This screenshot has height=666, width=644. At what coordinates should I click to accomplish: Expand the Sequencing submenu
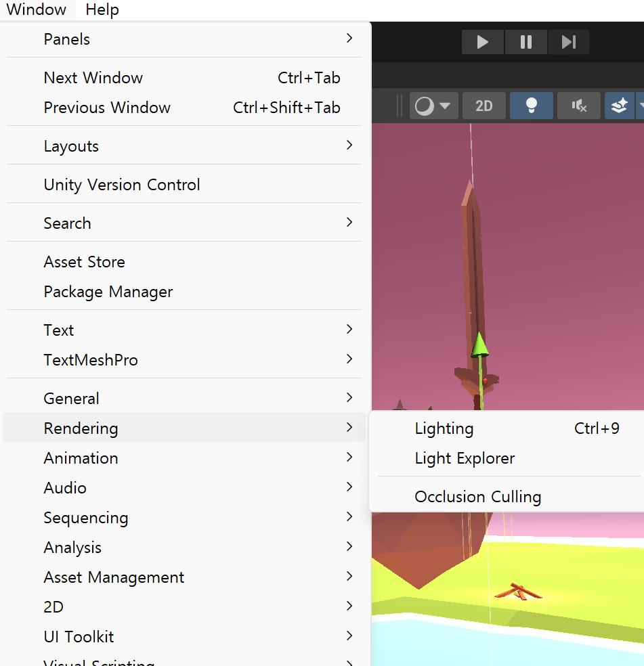pyautogui.click(x=184, y=518)
